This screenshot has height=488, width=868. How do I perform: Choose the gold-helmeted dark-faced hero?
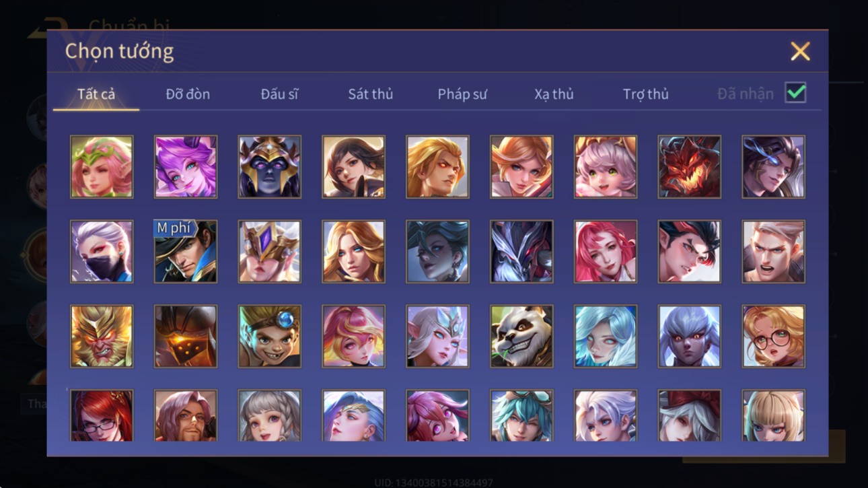(x=269, y=167)
